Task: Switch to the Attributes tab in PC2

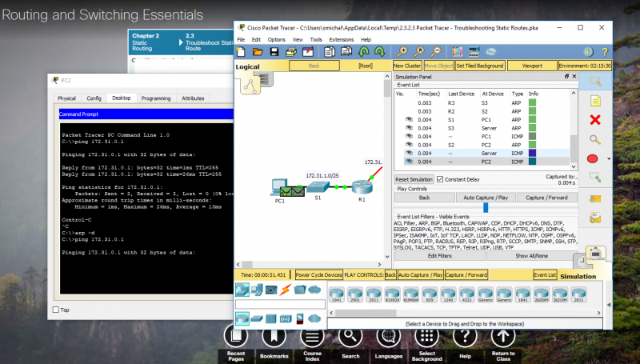Action: (193, 98)
